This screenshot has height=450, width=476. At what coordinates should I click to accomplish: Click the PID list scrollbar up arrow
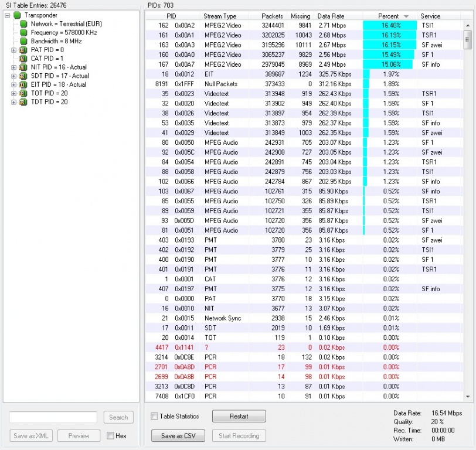point(468,26)
